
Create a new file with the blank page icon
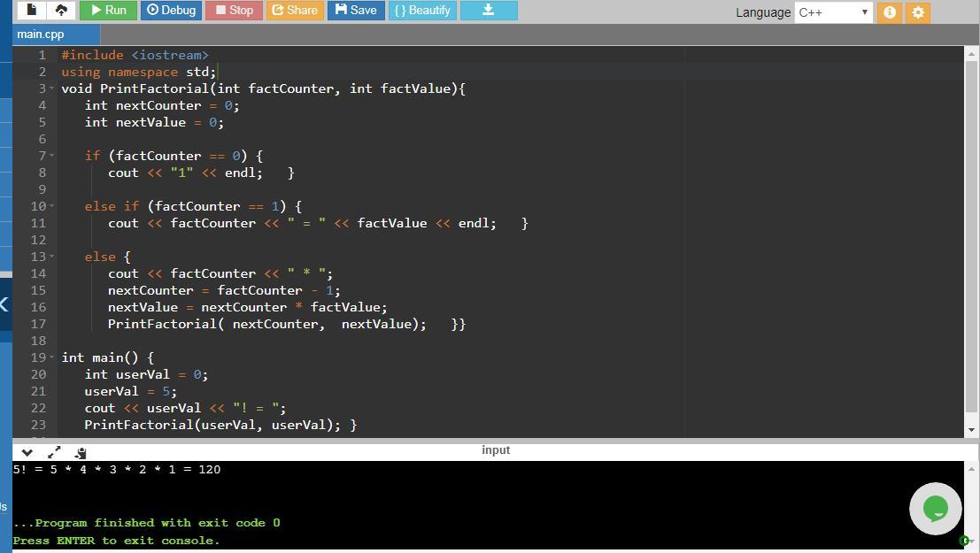click(32, 11)
